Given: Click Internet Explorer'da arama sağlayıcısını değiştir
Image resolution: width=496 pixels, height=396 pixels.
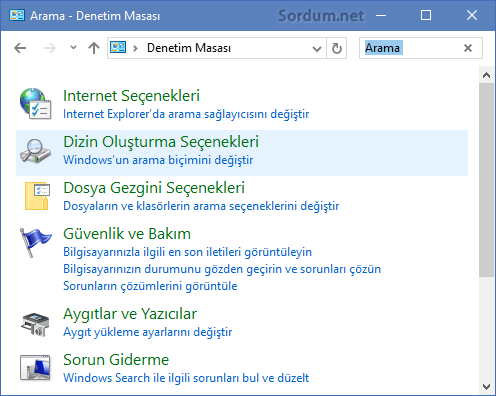Looking at the screenshot, I should click(x=186, y=114).
